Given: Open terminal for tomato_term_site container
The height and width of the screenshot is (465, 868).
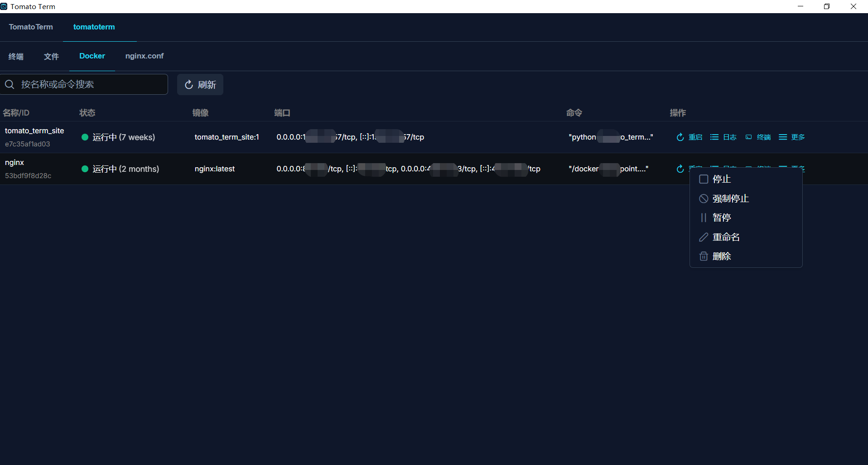Looking at the screenshot, I should [758, 137].
